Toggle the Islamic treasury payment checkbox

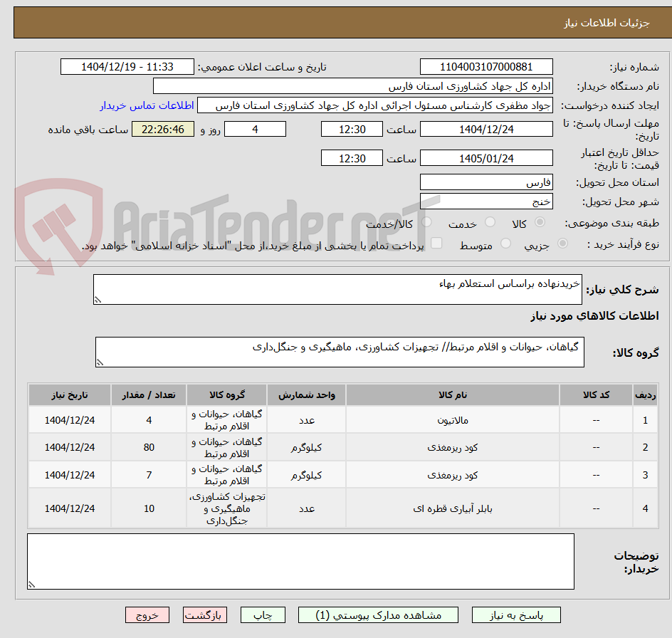point(436,243)
